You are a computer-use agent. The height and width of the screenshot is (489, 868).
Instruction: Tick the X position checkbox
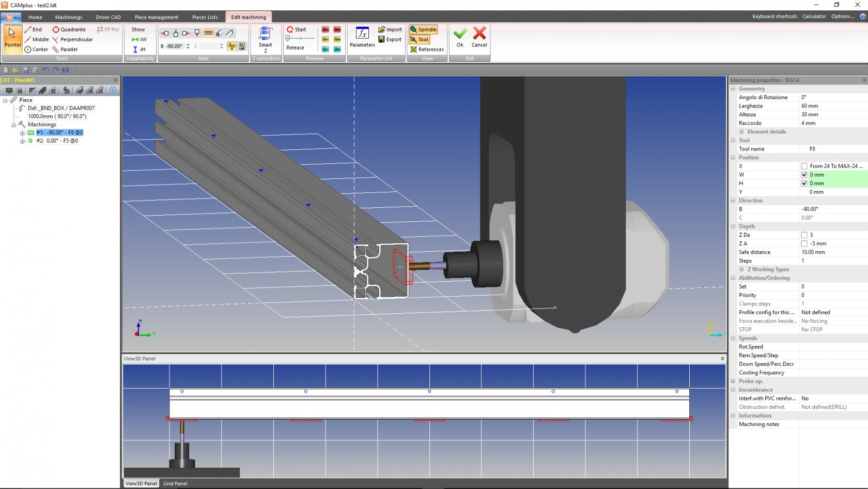804,166
